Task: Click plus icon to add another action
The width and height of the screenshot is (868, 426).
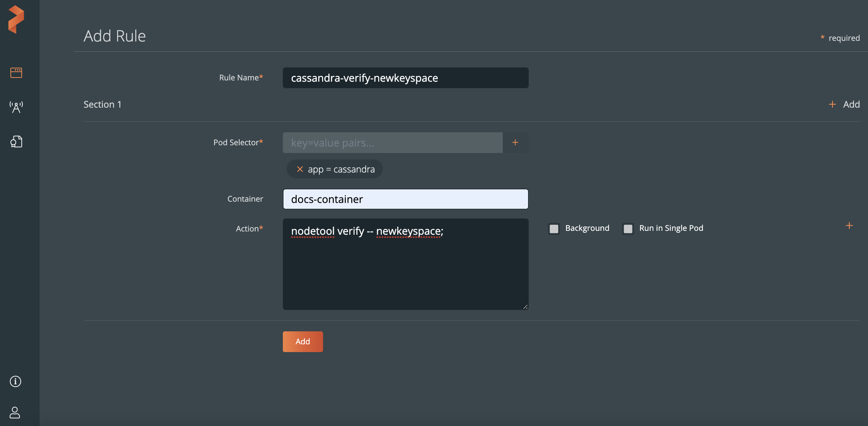Action: tap(849, 226)
